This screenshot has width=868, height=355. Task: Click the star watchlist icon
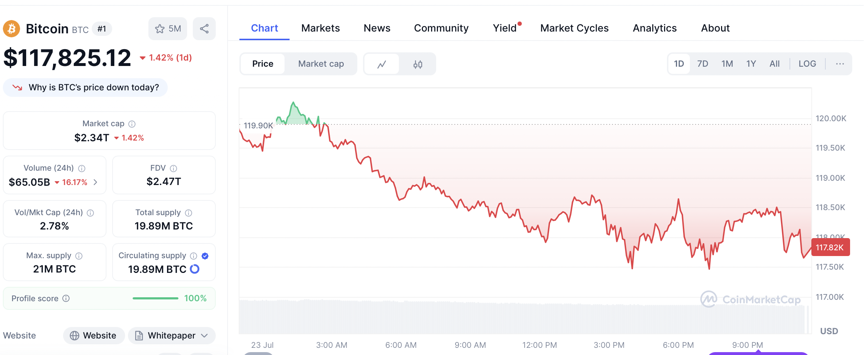coord(160,29)
